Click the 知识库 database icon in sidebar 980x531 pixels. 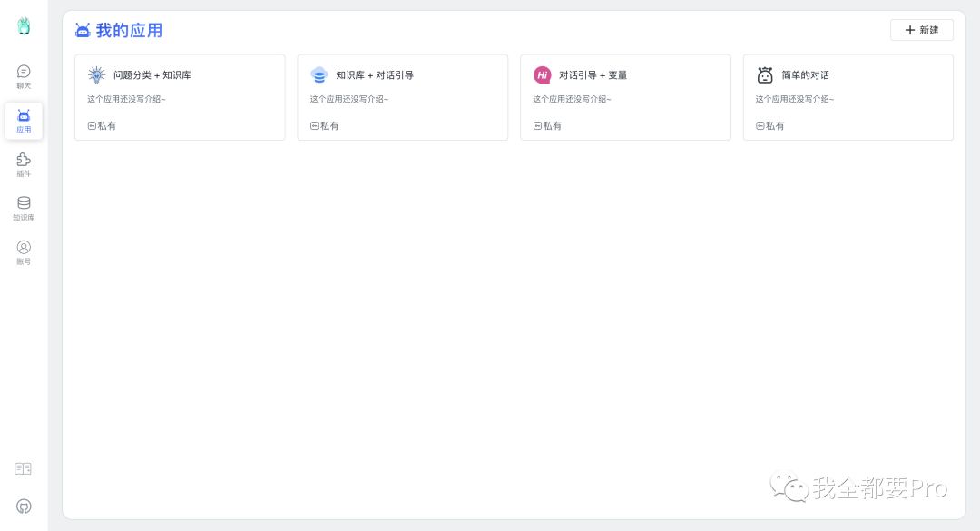[23, 204]
